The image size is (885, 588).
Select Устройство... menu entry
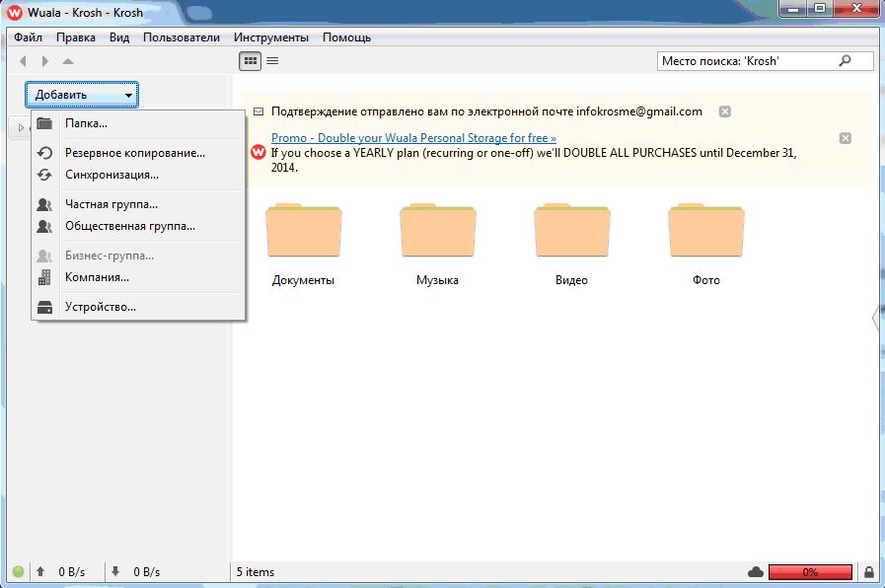click(138, 307)
